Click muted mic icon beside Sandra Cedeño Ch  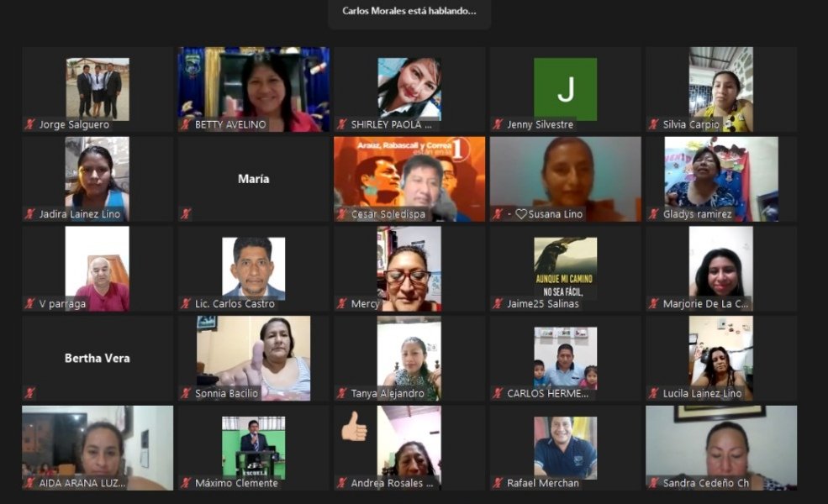tap(653, 483)
